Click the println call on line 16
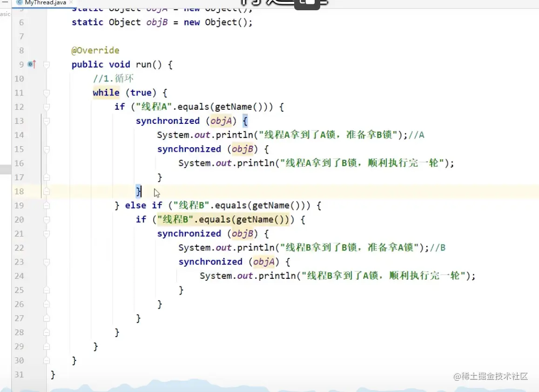Image resolution: width=539 pixels, height=392 pixels. click(x=256, y=163)
